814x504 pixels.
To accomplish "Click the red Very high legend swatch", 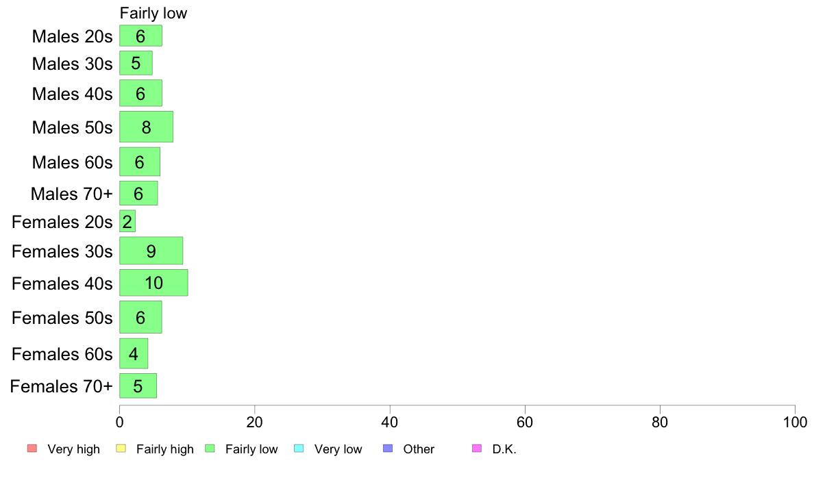I will click(x=32, y=449).
